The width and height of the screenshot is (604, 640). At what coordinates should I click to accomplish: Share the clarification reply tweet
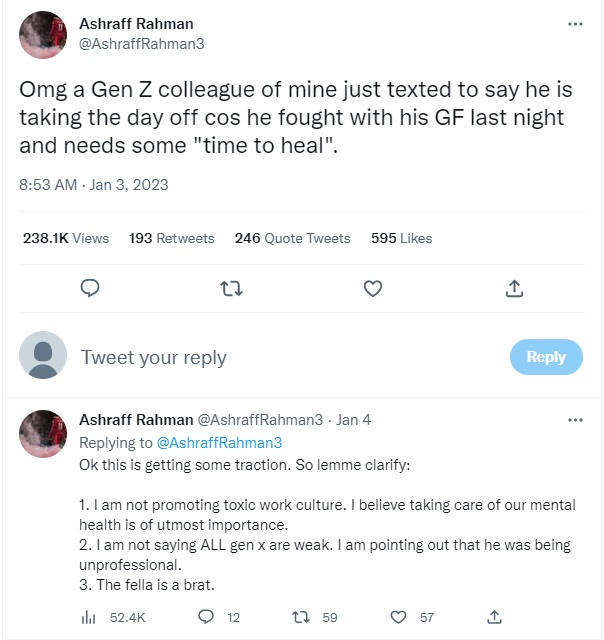[x=493, y=617]
